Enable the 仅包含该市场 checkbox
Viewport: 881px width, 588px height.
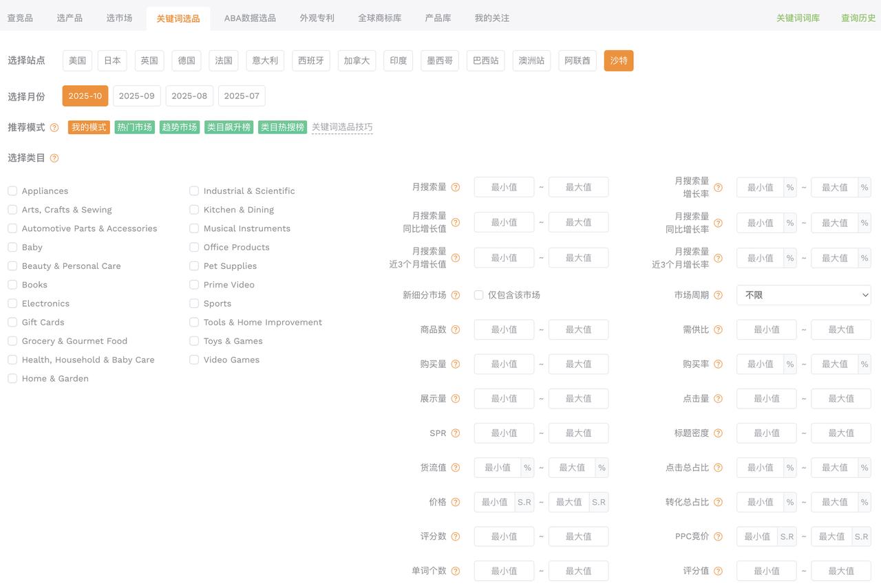[x=478, y=295]
